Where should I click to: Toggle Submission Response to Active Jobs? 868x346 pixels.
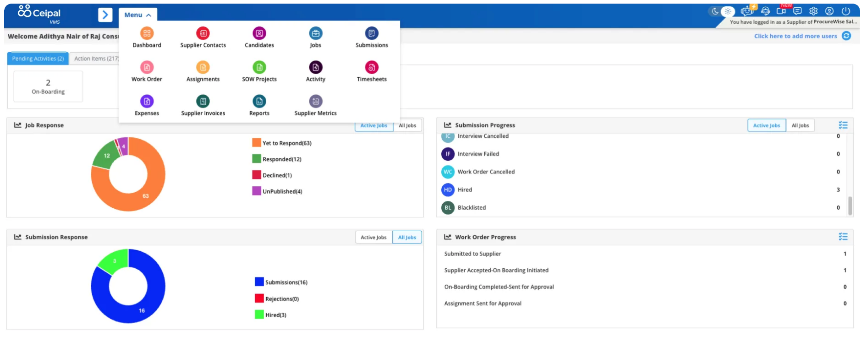(373, 237)
